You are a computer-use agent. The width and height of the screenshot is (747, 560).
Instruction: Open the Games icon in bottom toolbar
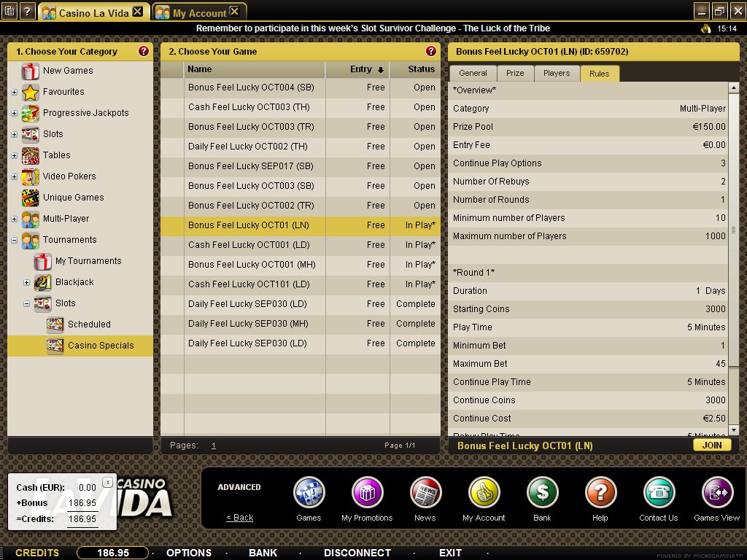pyautogui.click(x=309, y=493)
